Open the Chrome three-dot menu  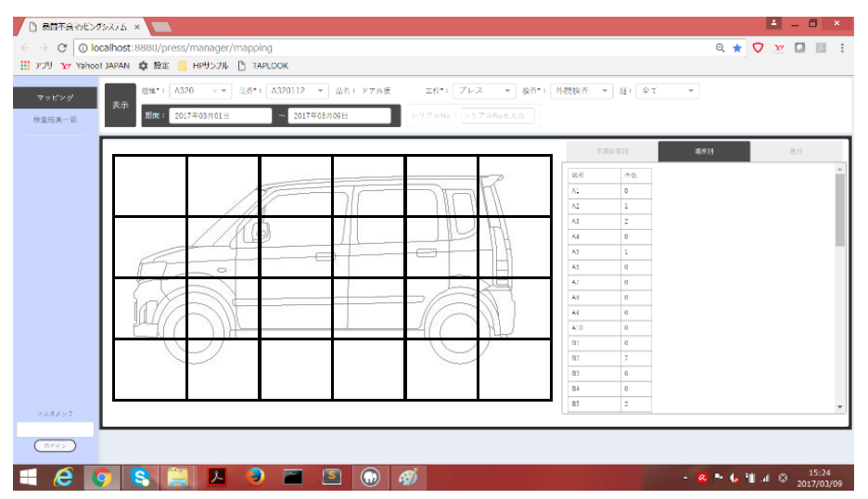842,47
